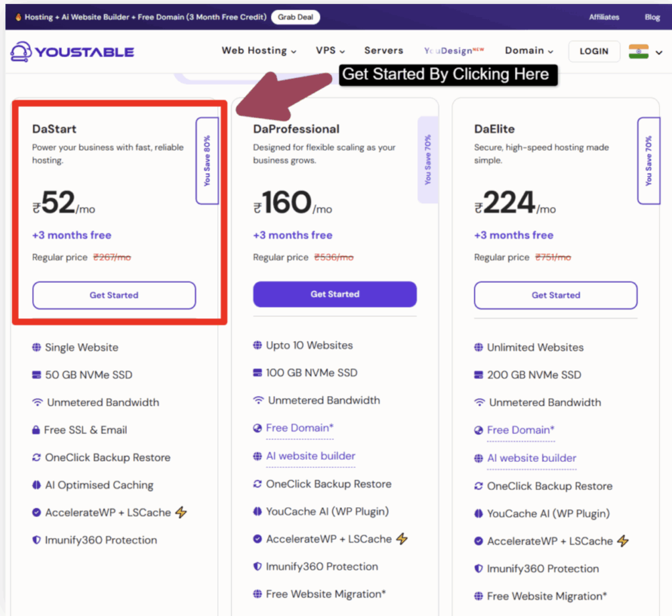The height and width of the screenshot is (616, 672).
Task: Go to the Servers menu item
Action: [384, 51]
